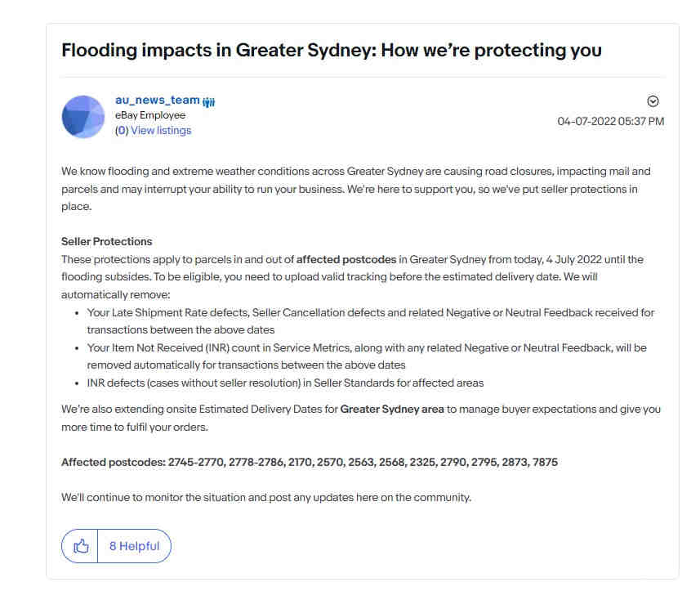Click the opening paragraph about flooding conditions
This screenshot has height=609, width=700.
pyautogui.click(x=356, y=189)
